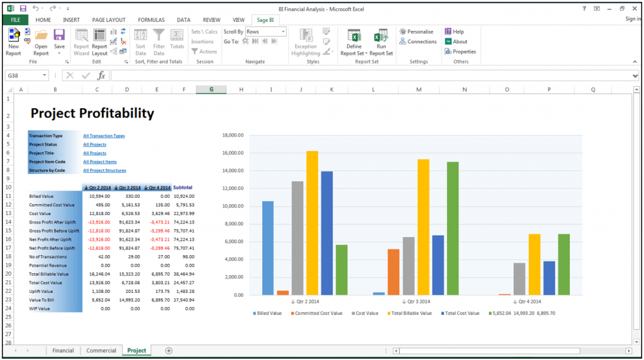The image size is (644, 360).
Task: Switch to the FORMULAS ribbon tab
Action: pos(151,19)
